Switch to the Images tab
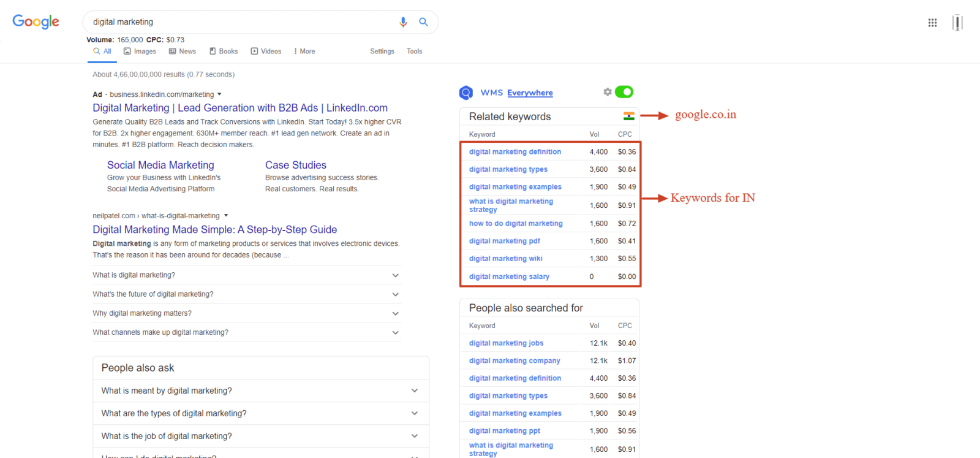Image resolution: width=980 pixels, height=458 pixels. [140, 52]
